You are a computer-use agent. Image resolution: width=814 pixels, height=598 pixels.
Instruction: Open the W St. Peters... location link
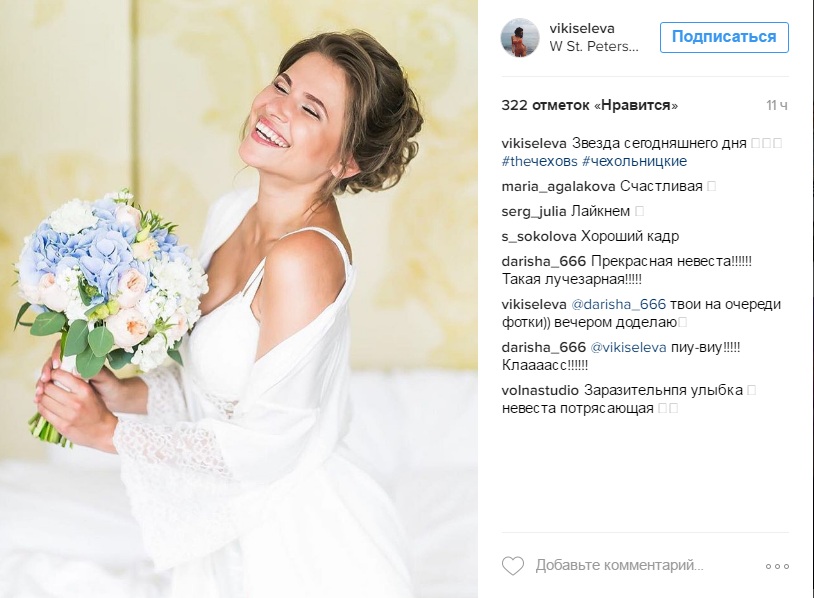(594, 46)
